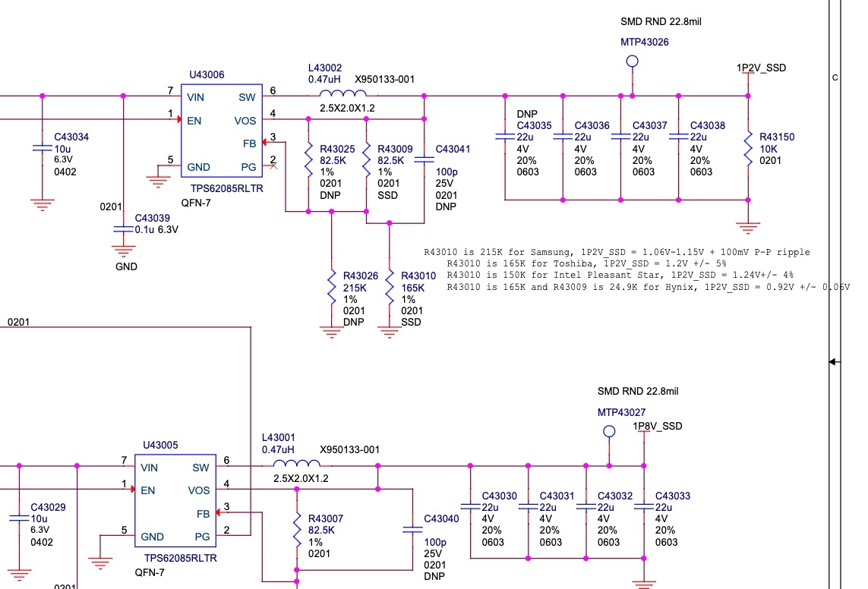Click the MTP43026 label text

pyautogui.click(x=645, y=42)
